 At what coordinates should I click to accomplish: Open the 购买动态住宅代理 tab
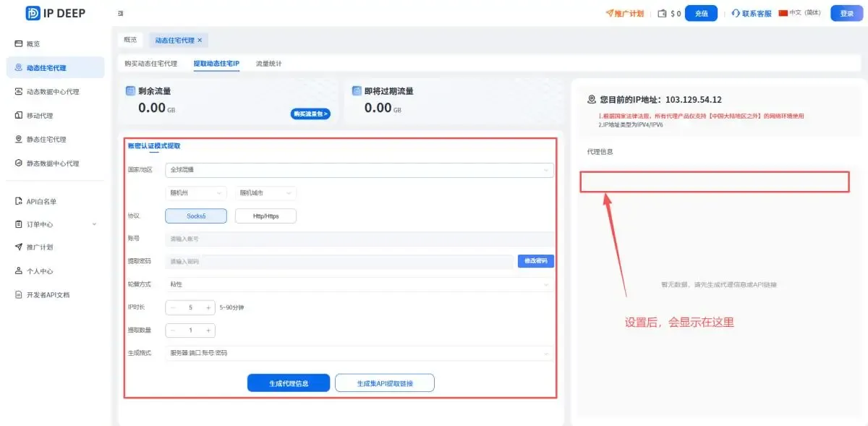tap(150, 63)
